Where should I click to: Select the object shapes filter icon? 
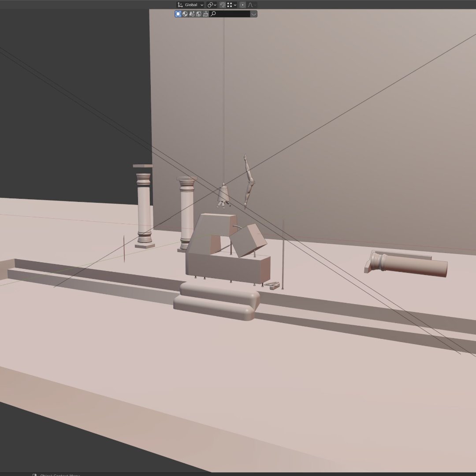[192, 14]
